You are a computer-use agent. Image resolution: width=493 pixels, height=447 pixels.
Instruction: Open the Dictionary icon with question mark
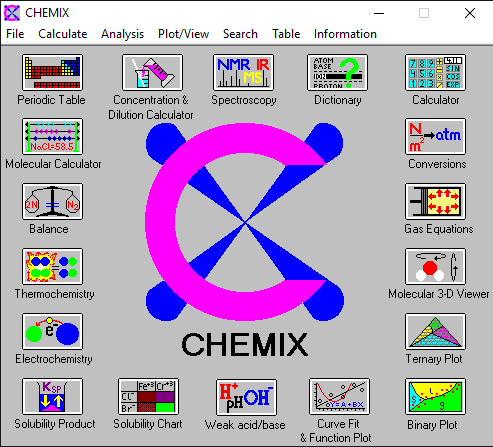point(337,72)
